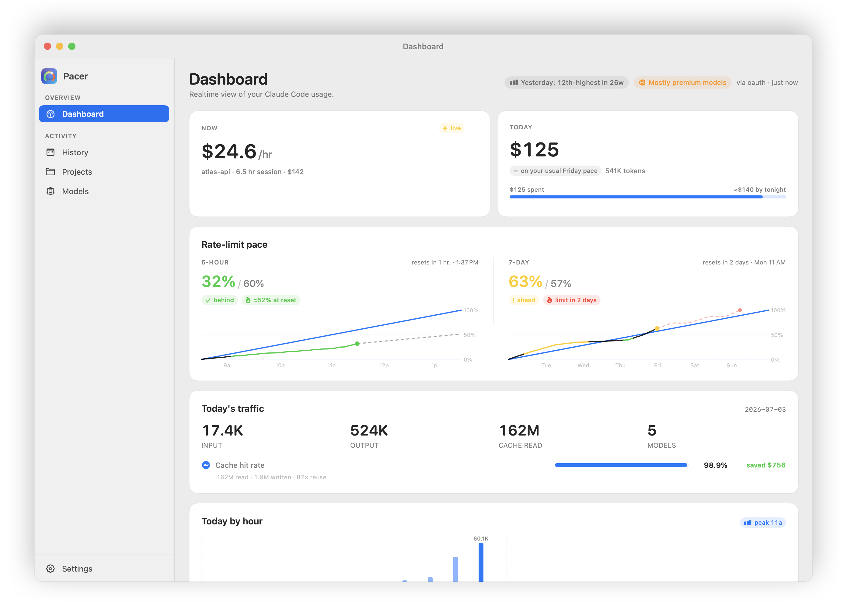Click the $125 spent progress bar
The image size is (847, 616).
pos(648,197)
